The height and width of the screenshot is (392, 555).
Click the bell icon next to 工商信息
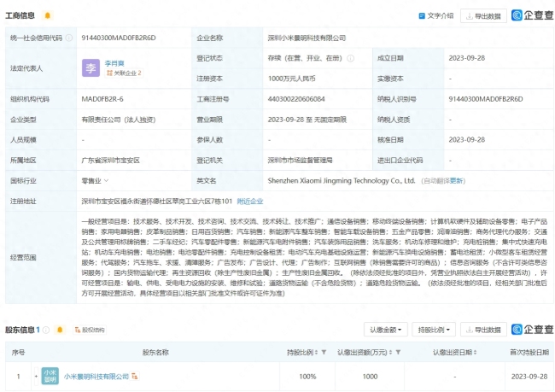tap(48, 15)
